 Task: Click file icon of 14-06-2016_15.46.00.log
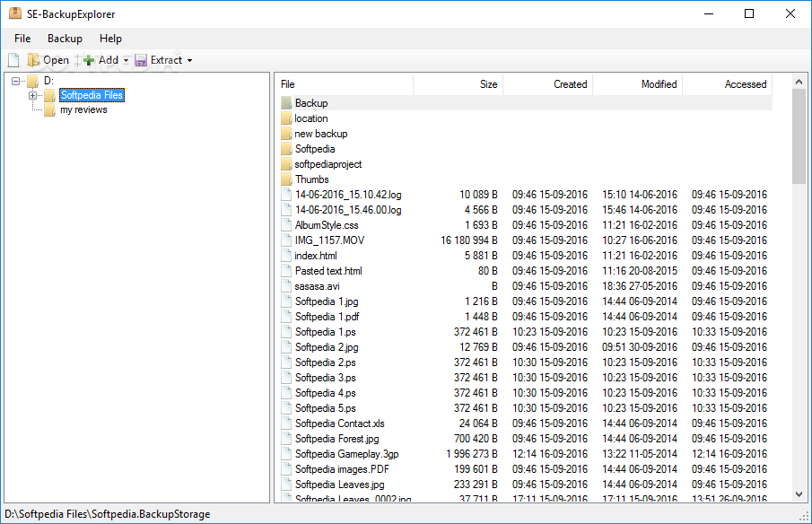(x=286, y=210)
